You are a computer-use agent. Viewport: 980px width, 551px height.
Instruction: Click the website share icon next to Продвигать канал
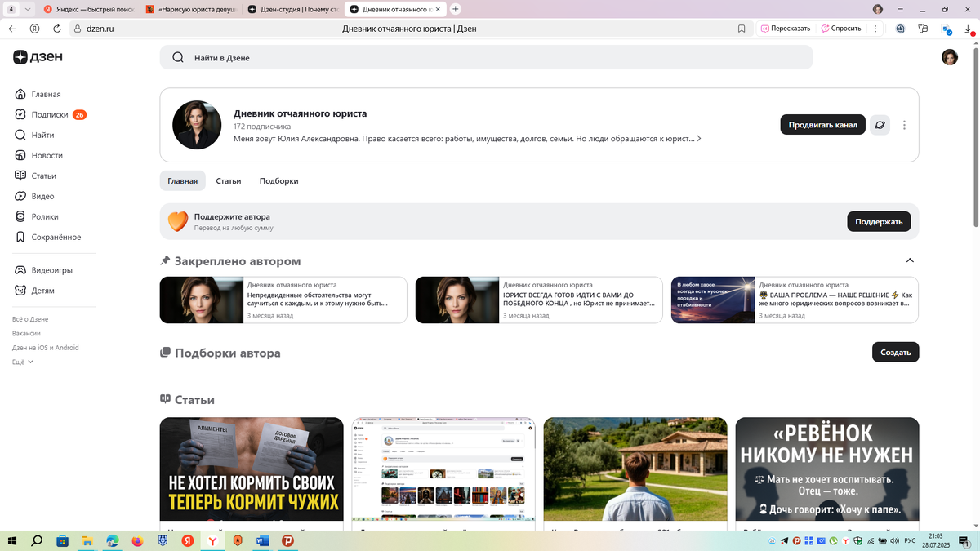point(880,125)
